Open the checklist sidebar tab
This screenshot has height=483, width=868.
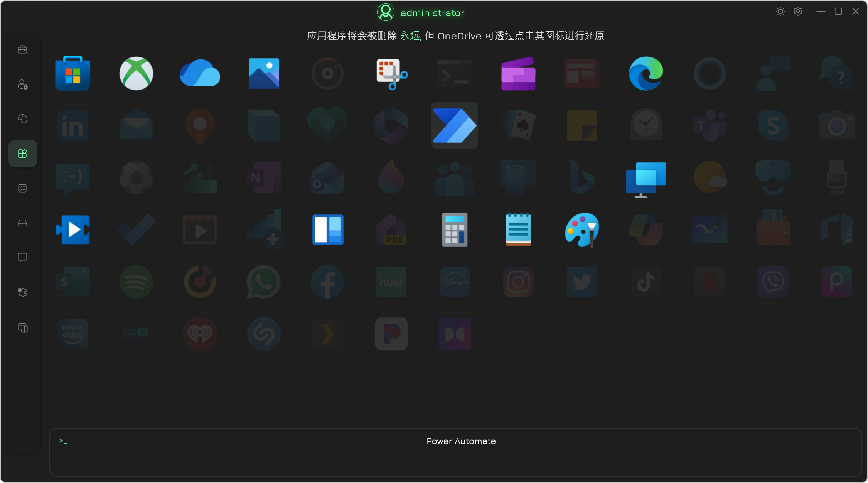[22, 188]
